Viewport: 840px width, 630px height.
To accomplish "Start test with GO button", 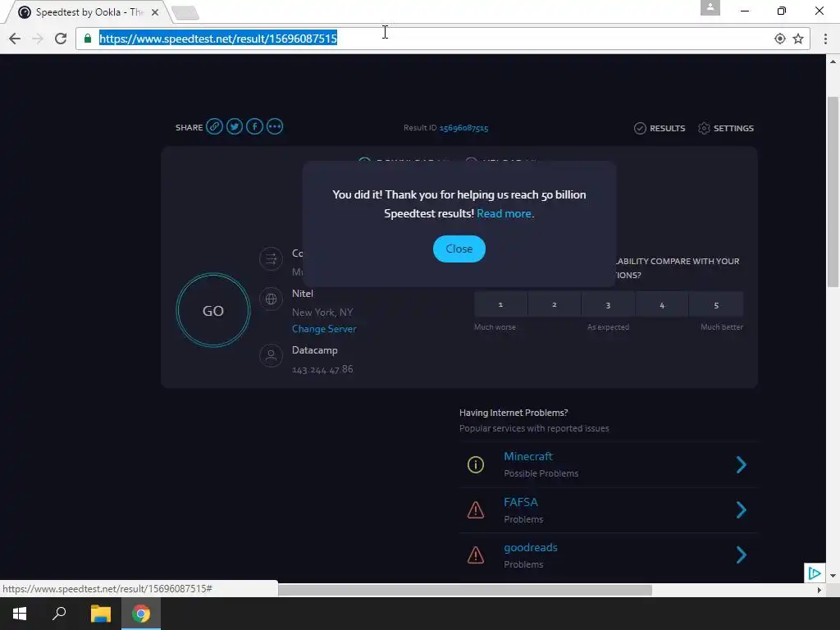I will (213, 311).
